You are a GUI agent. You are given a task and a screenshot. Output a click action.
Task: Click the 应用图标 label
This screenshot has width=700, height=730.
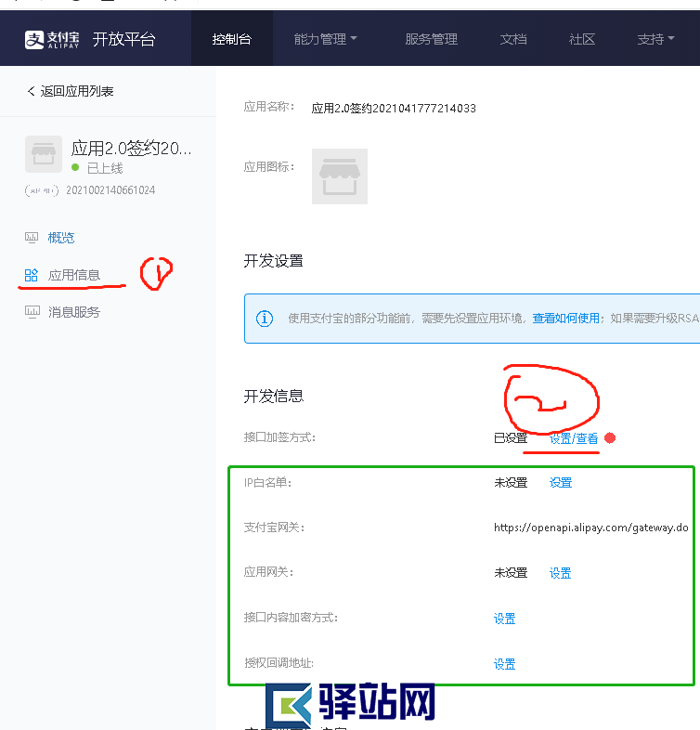269,166
